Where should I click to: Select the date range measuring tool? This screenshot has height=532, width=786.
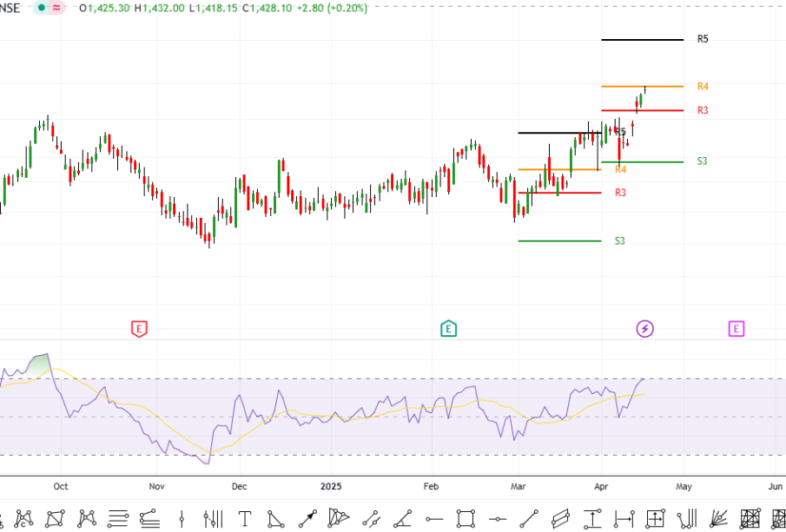pos(624,518)
